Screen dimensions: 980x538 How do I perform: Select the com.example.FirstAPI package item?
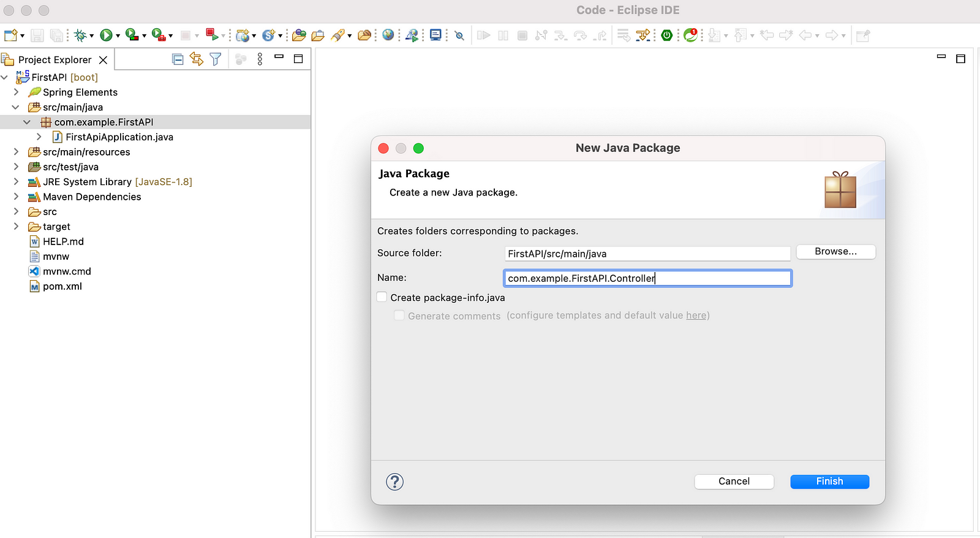104,122
